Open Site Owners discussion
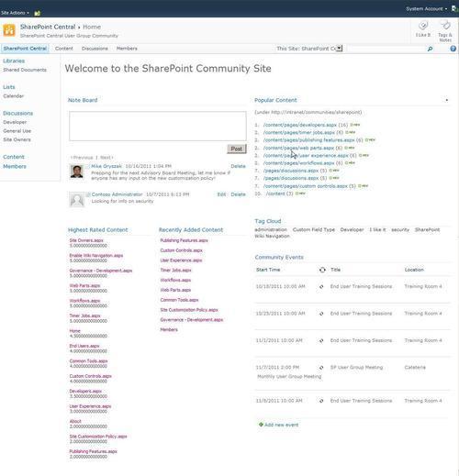 [x=17, y=139]
